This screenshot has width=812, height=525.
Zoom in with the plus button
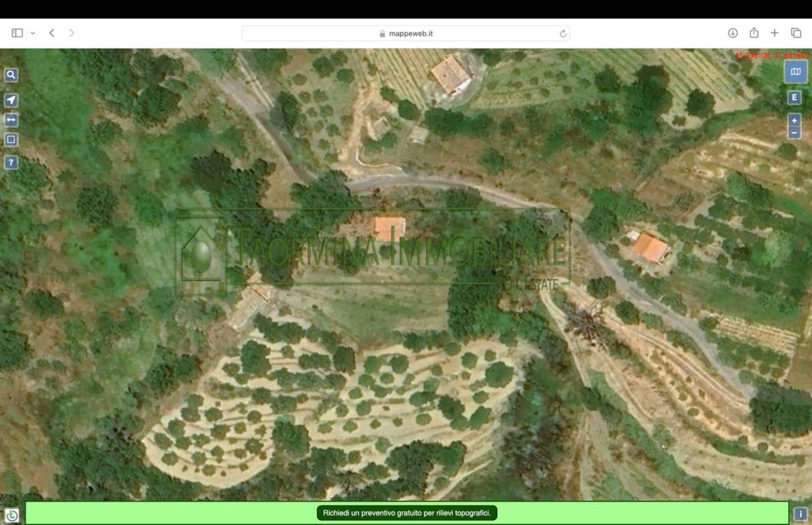[794, 120]
